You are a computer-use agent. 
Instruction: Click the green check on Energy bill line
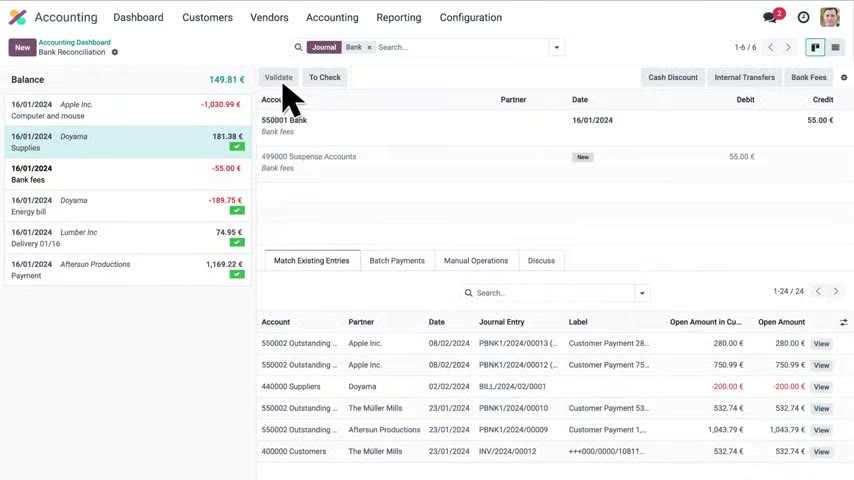pyautogui.click(x=237, y=210)
